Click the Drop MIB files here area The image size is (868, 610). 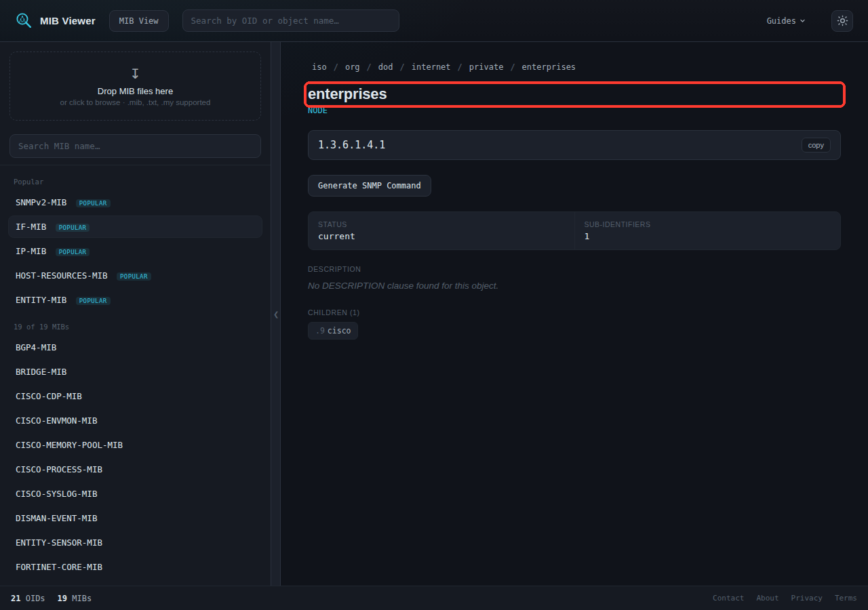pyautogui.click(x=135, y=86)
